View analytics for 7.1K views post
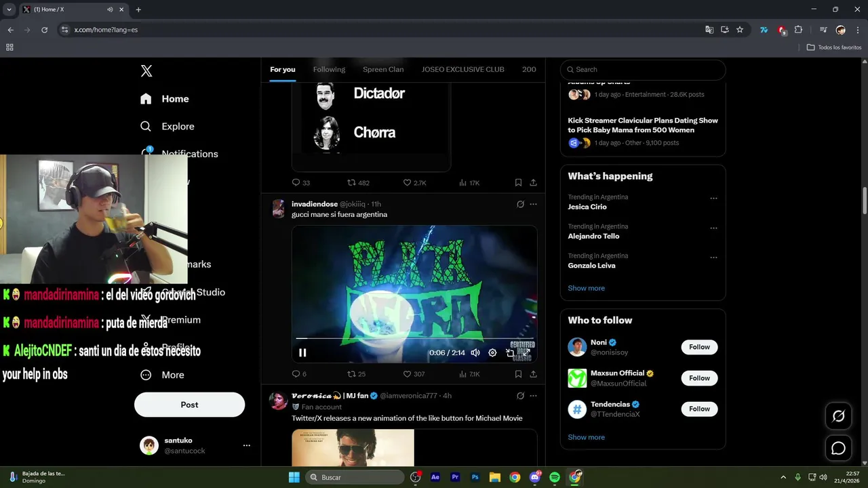This screenshot has width=868, height=488. click(x=469, y=374)
